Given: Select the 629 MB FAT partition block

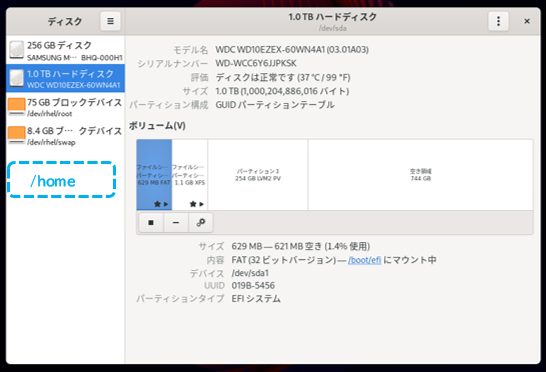Looking at the screenshot, I should 154,175.
